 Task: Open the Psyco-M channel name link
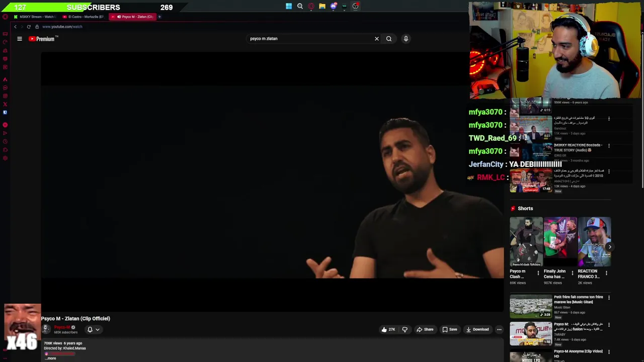(x=62, y=327)
